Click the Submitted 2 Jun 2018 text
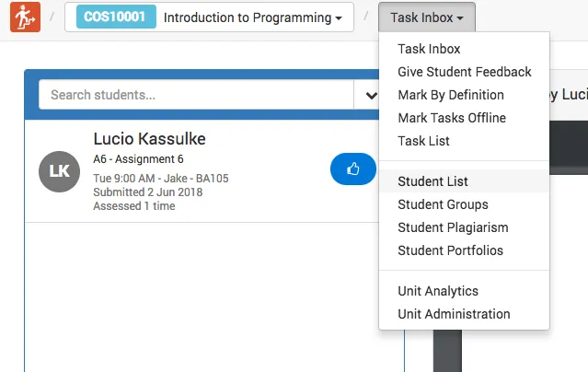Screen dimensions: 588x372 pos(148,192)
